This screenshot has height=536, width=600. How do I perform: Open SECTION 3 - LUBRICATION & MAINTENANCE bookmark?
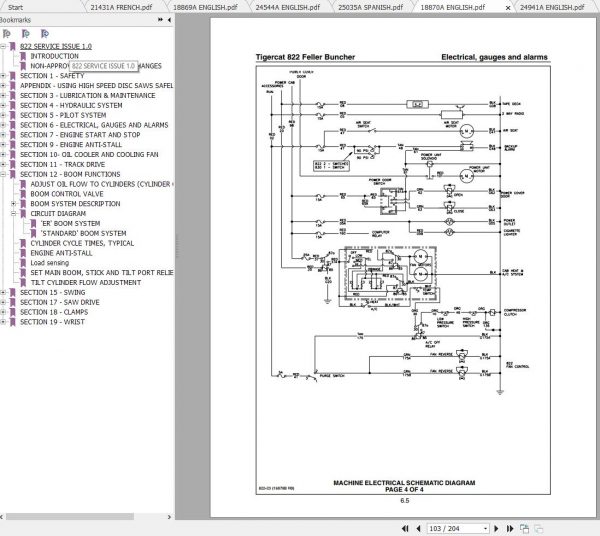pos(88,96)
